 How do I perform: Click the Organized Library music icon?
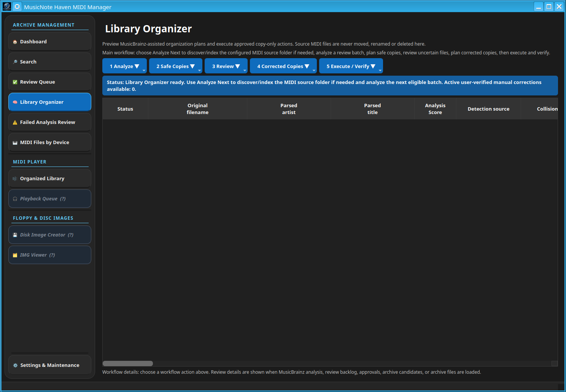pyautogui.click(x=15, y=179)
